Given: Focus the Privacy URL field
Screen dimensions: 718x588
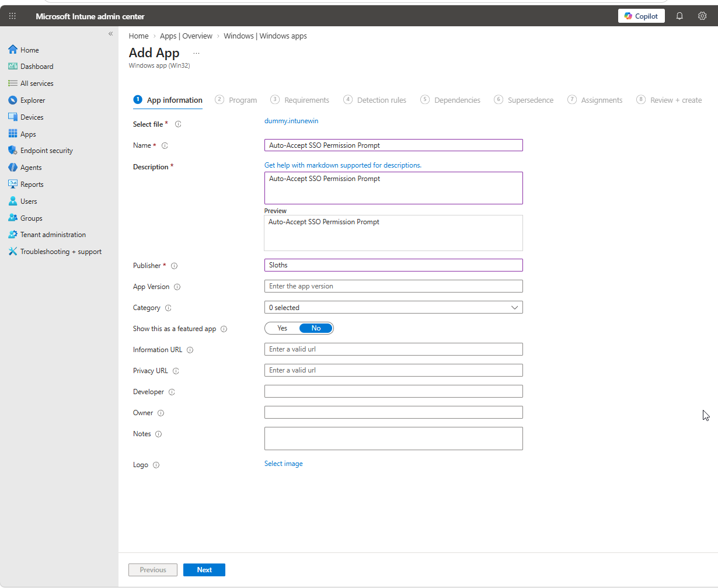Looking at the screenshot, I should coord(393,370).
